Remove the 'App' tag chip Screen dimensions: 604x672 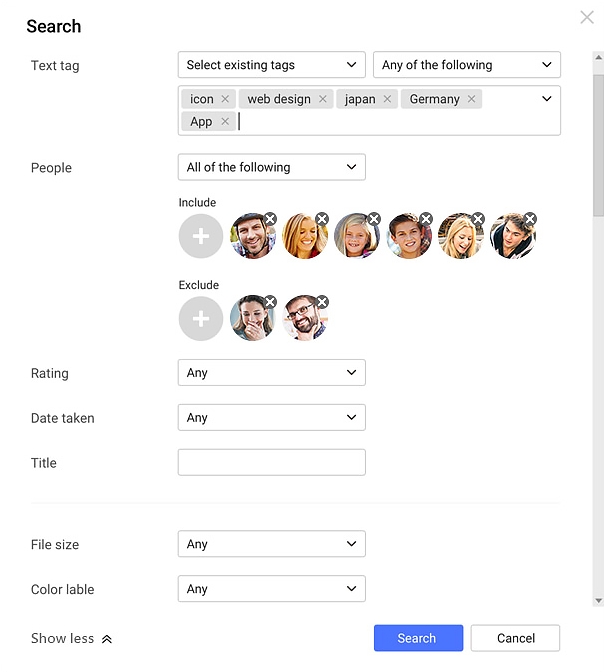(x=225, y=121)
